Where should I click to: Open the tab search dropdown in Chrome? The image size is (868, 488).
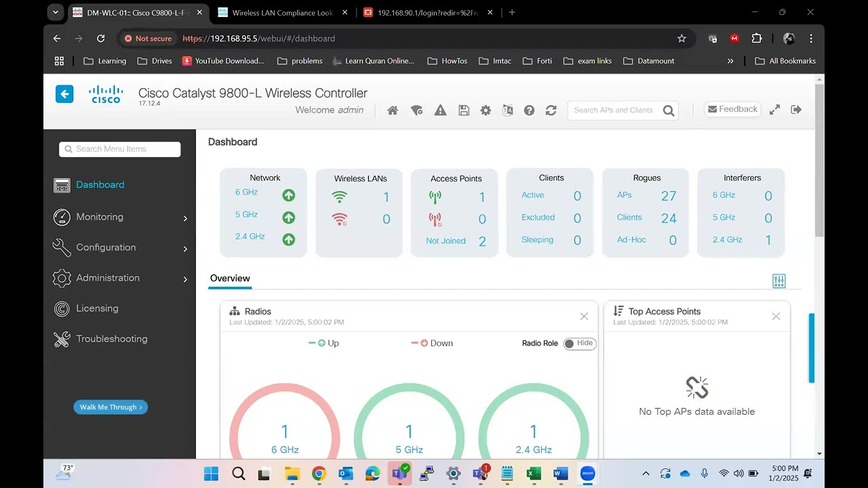tap(56, 12)
